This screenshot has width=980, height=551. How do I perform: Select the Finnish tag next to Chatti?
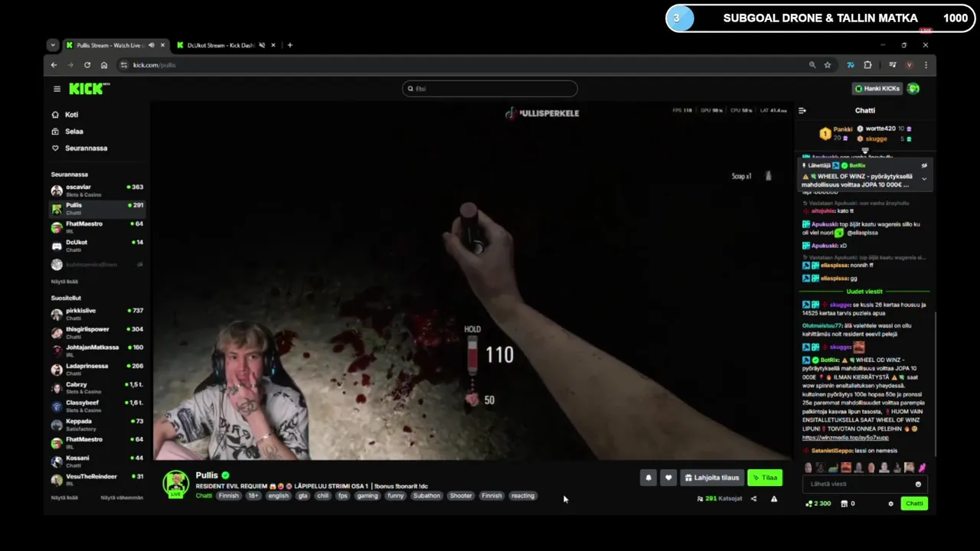click(x=228, y=496)
